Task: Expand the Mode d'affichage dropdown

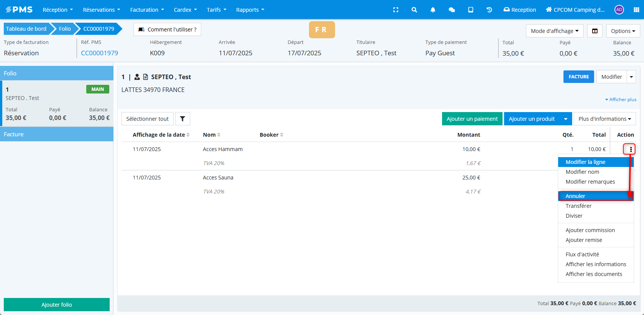Action: click(554, 31)
